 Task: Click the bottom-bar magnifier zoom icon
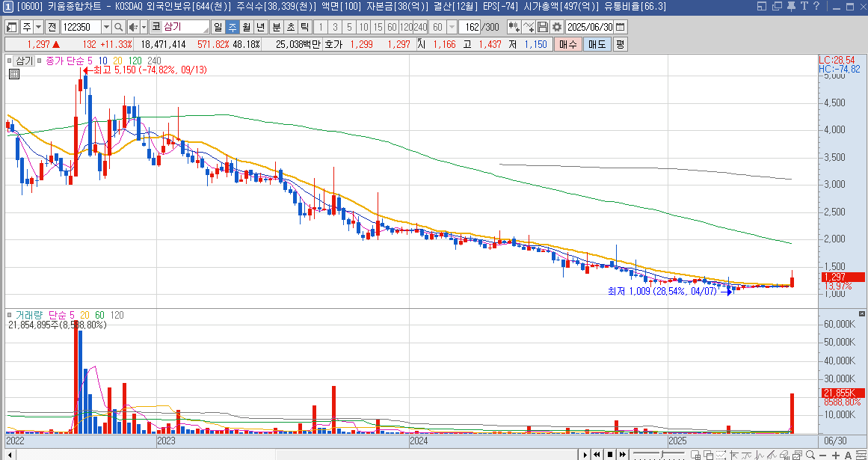tap(810, 455)
